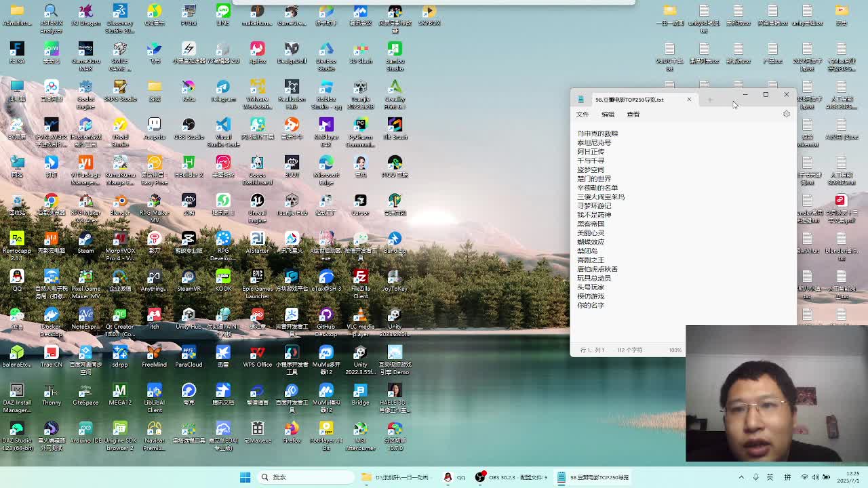Select the Cocos Dashboard desktop icon

(x=257, y=170)
